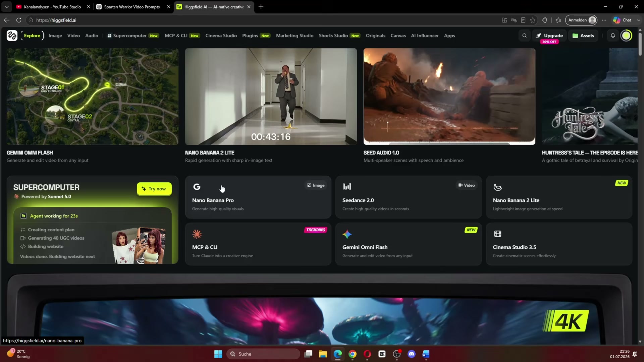This screenshot has height=362, width=644.
Task: Open the Windows Start menu
Action: pyautogui.click(x=218, y=354)
